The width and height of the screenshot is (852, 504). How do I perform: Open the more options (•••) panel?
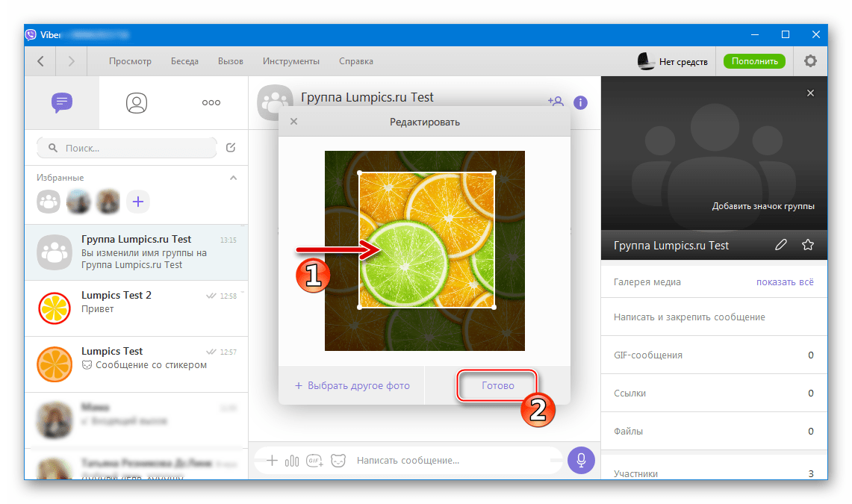(211, 102)
